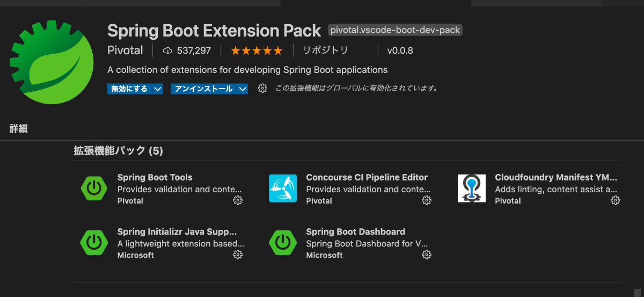Open the Cloudfoundry Manifest YM... title
The width and height of the screenshot is (644, 297).
[x=556, y=177]
